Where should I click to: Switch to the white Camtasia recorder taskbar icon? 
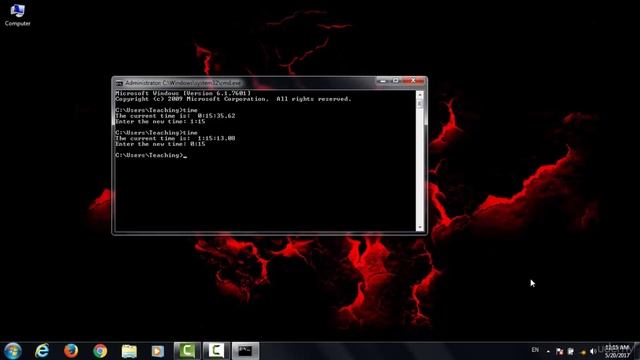216,351
